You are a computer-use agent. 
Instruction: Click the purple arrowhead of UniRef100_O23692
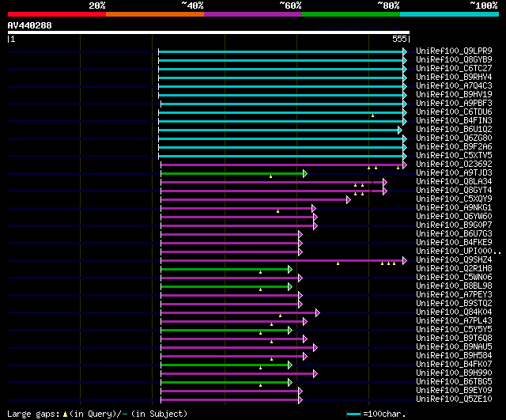pyautogui.click(x=405, y=165)
